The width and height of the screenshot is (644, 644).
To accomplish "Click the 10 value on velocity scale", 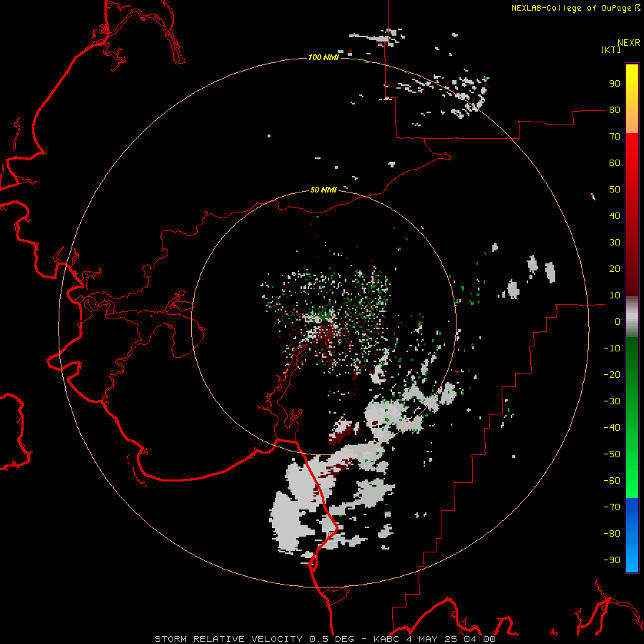I will pos(615,296).
